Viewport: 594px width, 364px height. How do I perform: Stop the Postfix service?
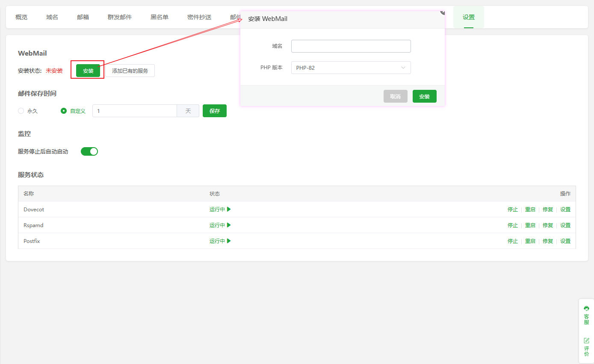click(x=513, y=241)
